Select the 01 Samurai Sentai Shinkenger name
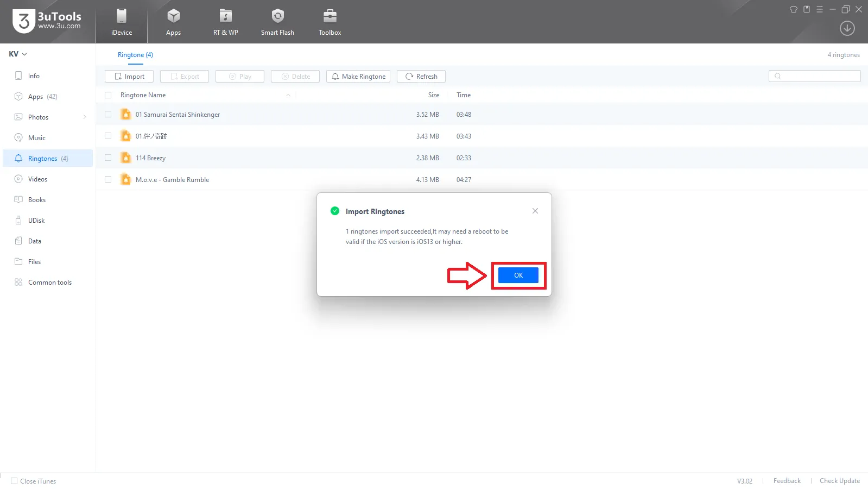868x489 pixels. click(178, 115)
